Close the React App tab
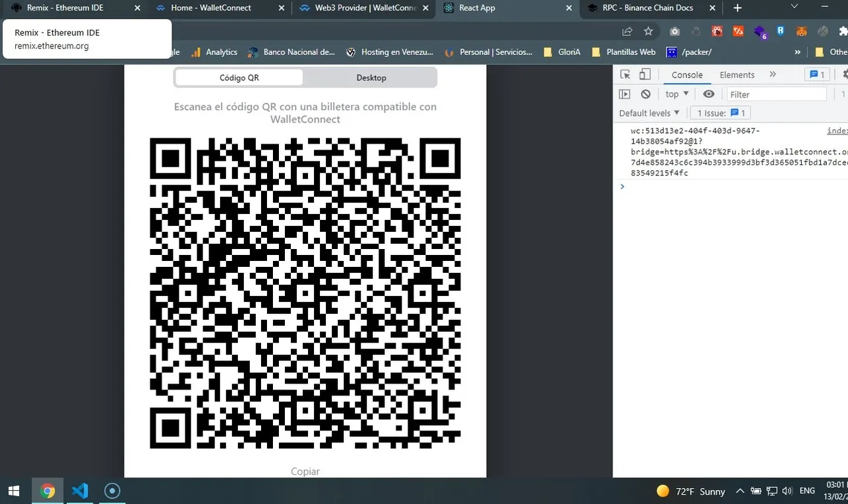The height and width of the screenshot is (504, 848). [x=570, y=8]
